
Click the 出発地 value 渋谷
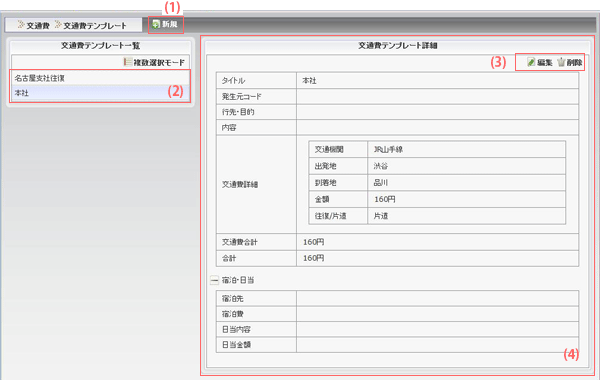tap(381, 166)
